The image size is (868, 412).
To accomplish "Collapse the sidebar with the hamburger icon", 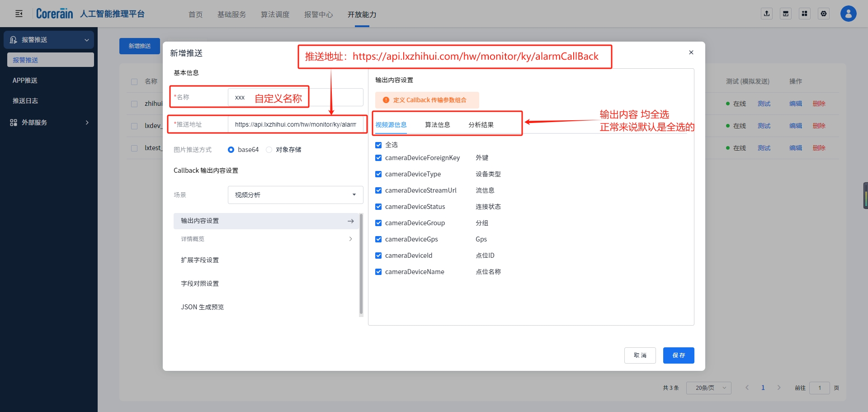I will [19, 14].
